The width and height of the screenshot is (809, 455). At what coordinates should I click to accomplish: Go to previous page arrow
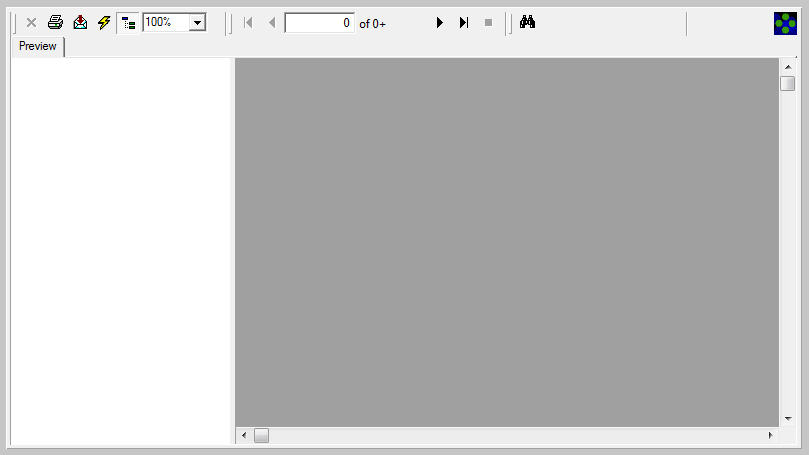pos(272,23)
